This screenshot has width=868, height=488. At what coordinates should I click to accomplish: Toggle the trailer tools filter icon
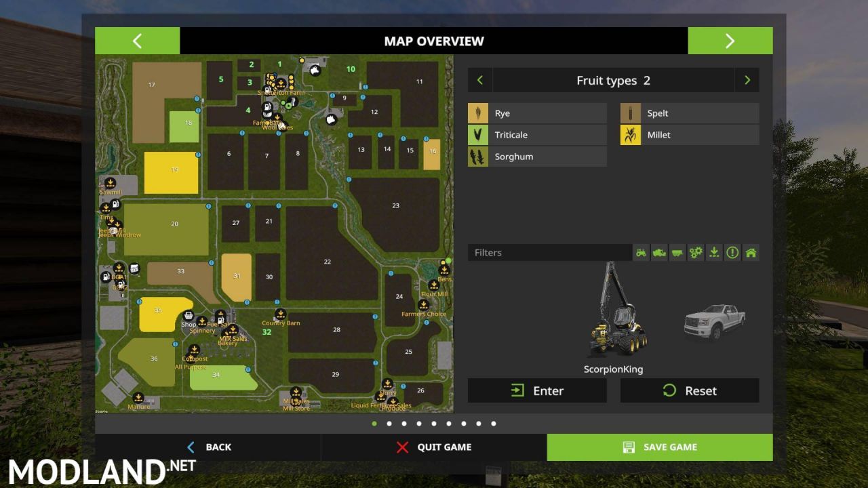pos(677,253)
